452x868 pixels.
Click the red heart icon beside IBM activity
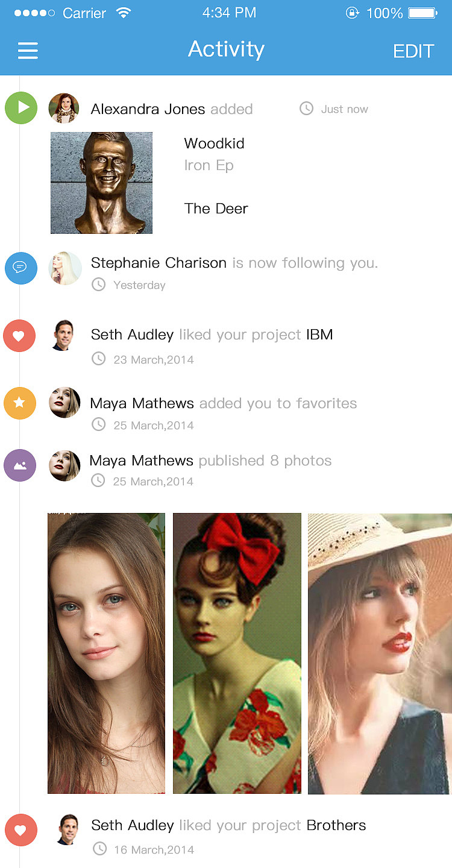pyautogui.click(x=19, y=336)
